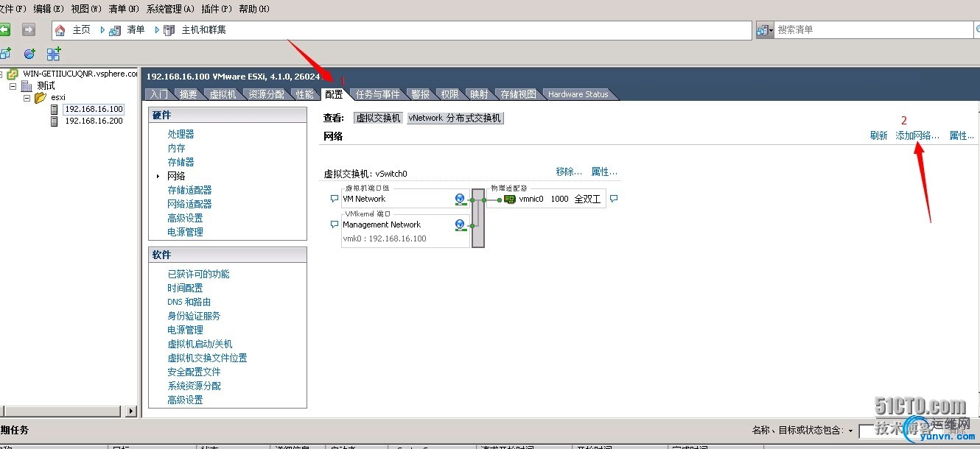Click info bubble left of Management Network
Image resolution: width=980 pixels, height=449 pixels.
coord(335,224)
